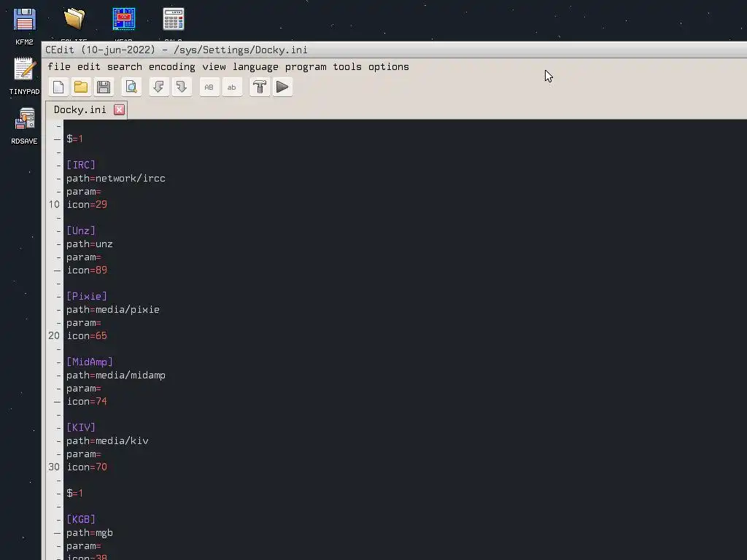Open the calculator desktop icon

point(174,20)
